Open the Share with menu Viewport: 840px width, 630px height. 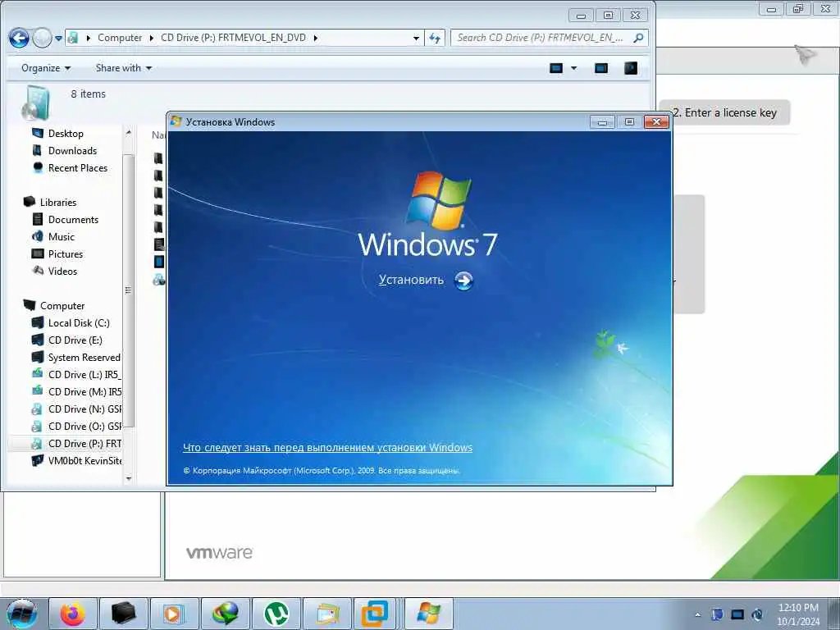click(x=123, y=68)
